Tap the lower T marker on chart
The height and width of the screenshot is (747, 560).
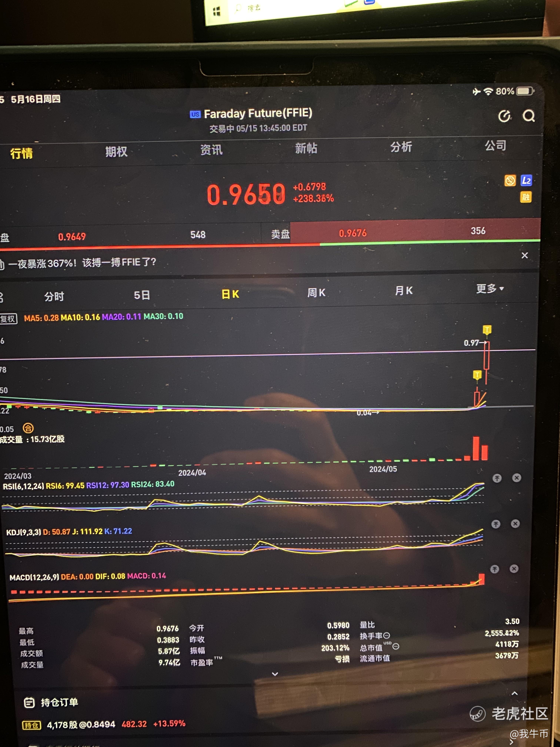tap(477, 375)
